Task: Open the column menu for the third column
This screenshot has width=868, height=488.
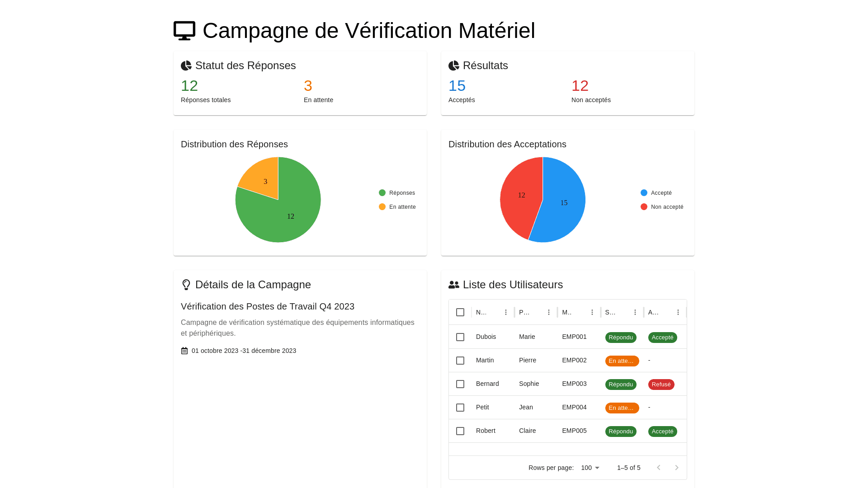Action: click(592, 312)
